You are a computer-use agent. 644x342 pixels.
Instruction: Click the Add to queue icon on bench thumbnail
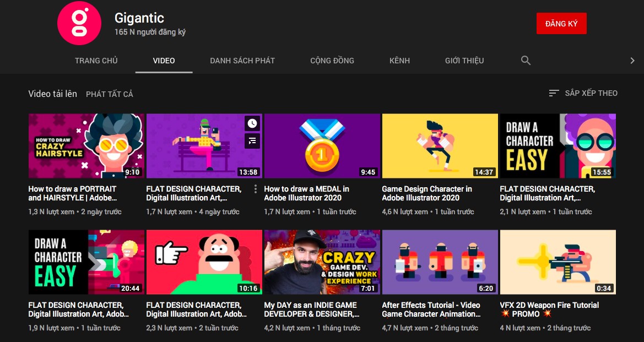(x=252, y=141)
